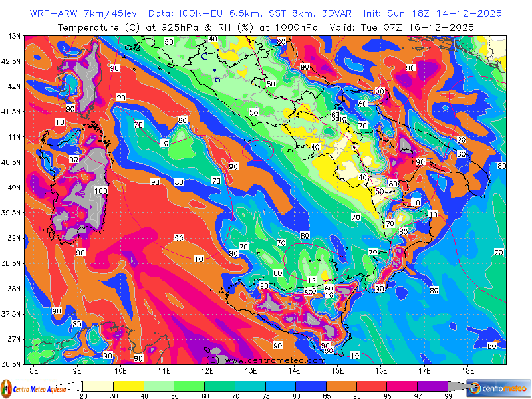This screenshot has width=532, height=399.
Task: Click the 18E longitude axis label
Action: click(467, 370)
